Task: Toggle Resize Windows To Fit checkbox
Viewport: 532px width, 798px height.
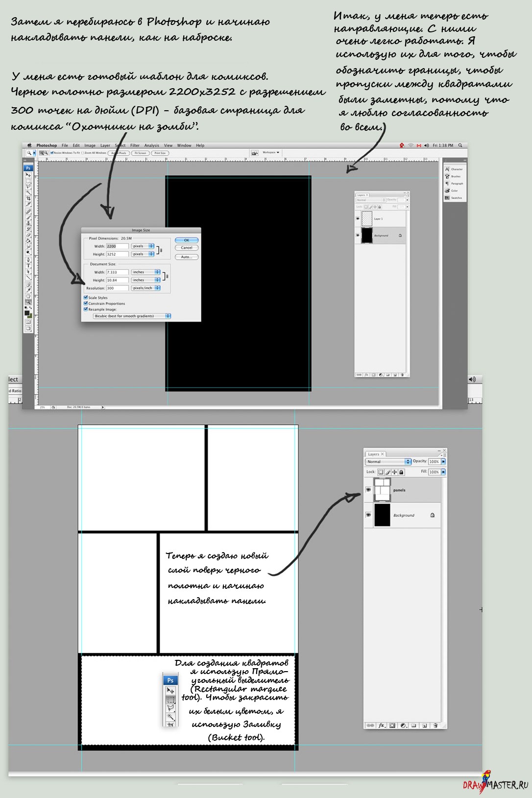Action: pos(52,153)
